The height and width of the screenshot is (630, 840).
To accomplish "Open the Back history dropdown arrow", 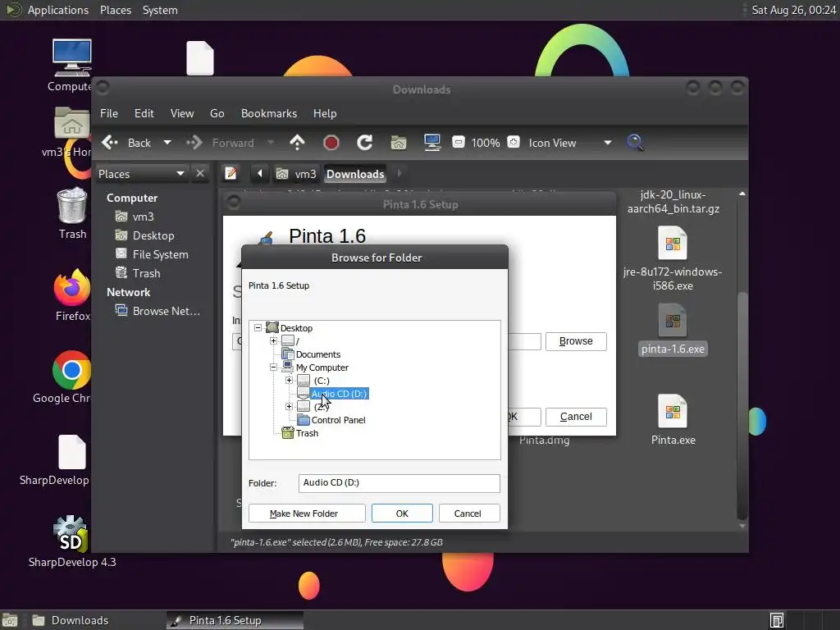I will click(167, 143).
